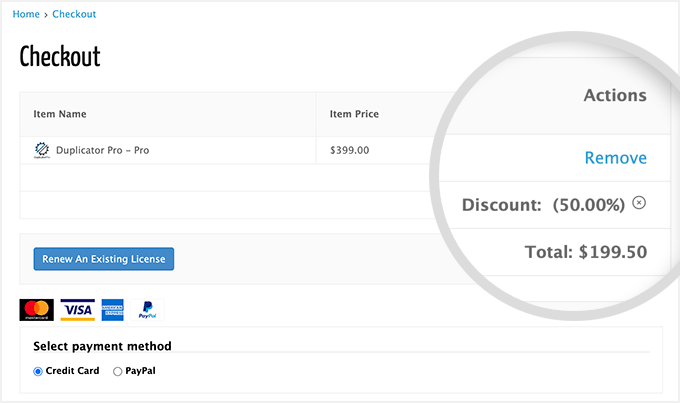Click the Total: $199.50 amount
Viewport: 680px width, 403px height.
coord(586,252)
